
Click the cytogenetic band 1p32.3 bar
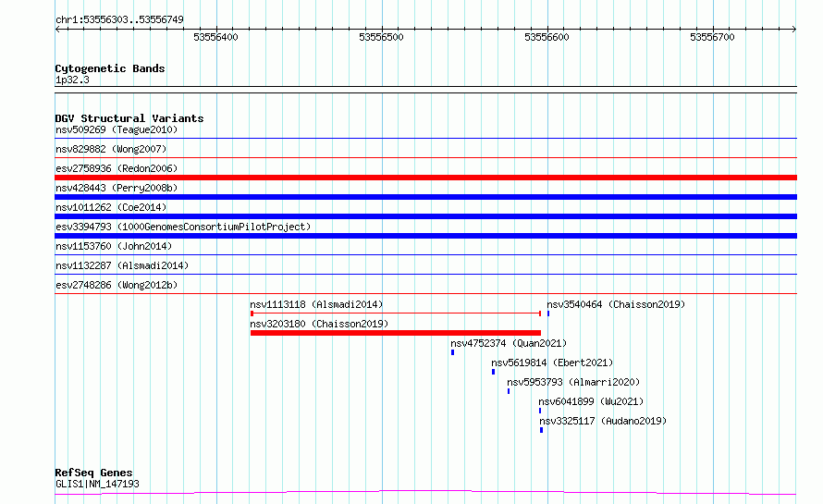coord(425,90)
